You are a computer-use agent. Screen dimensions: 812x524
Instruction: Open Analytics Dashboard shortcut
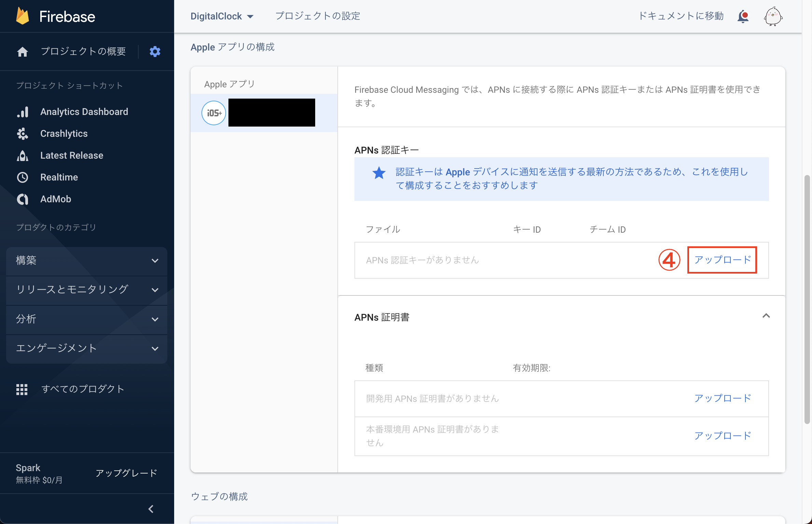(x=84, y=112)
